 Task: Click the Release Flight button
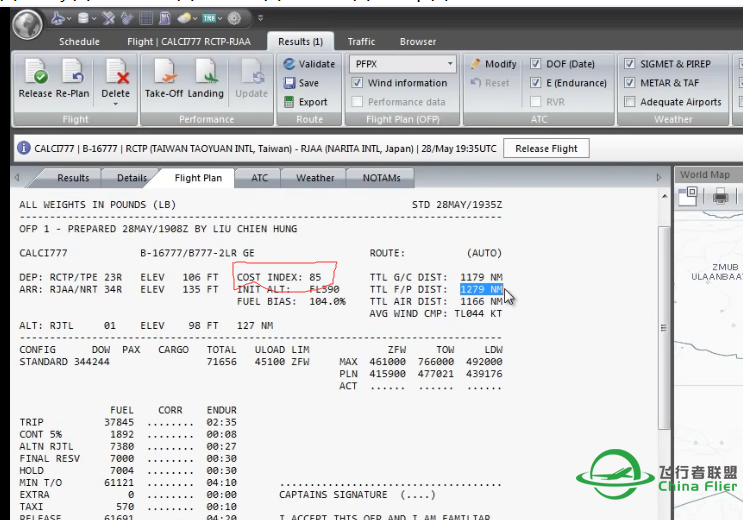(x=546, y=148)
